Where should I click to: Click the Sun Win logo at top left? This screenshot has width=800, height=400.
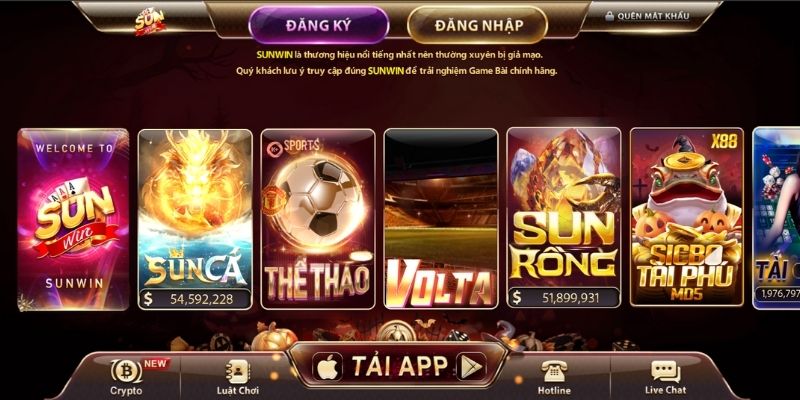pyautogui.click(x=150, y=21)
